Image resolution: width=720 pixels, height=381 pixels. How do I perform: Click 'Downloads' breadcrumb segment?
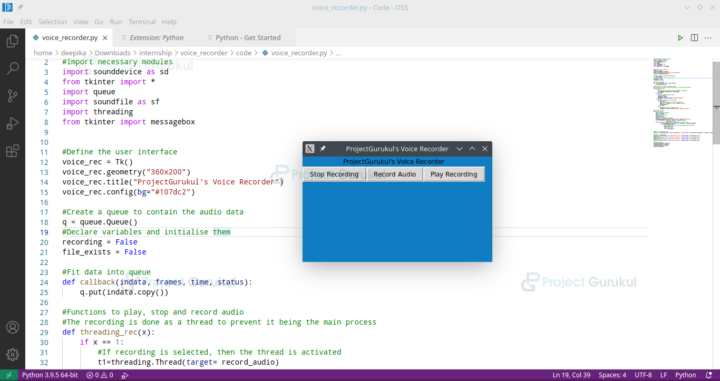pos(112,53)
